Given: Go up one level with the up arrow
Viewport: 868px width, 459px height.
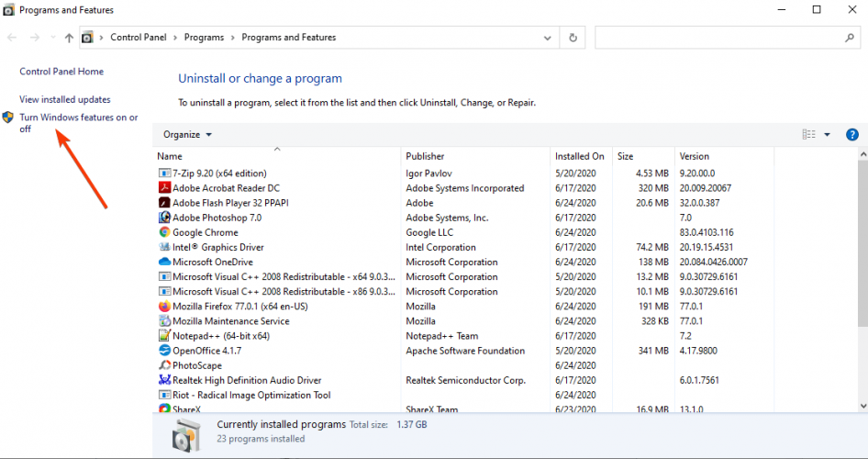Looking at the screenshot, I should click(69, 38).
